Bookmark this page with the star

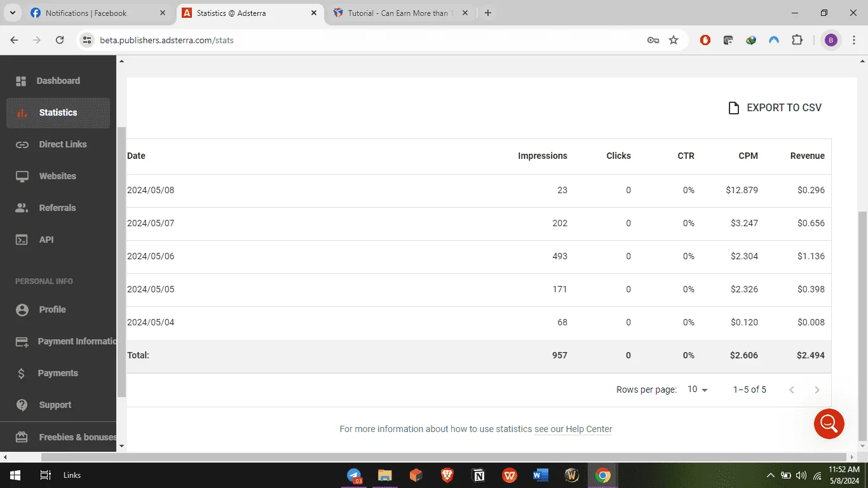click(x=674, y=40)
